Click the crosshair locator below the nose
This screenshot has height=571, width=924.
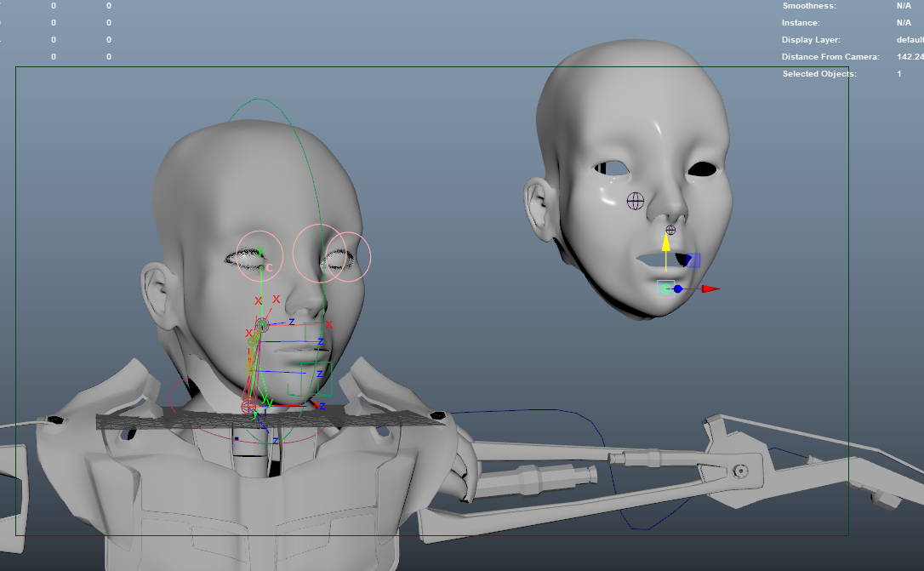pyautogui.click(x=670, y=230)
